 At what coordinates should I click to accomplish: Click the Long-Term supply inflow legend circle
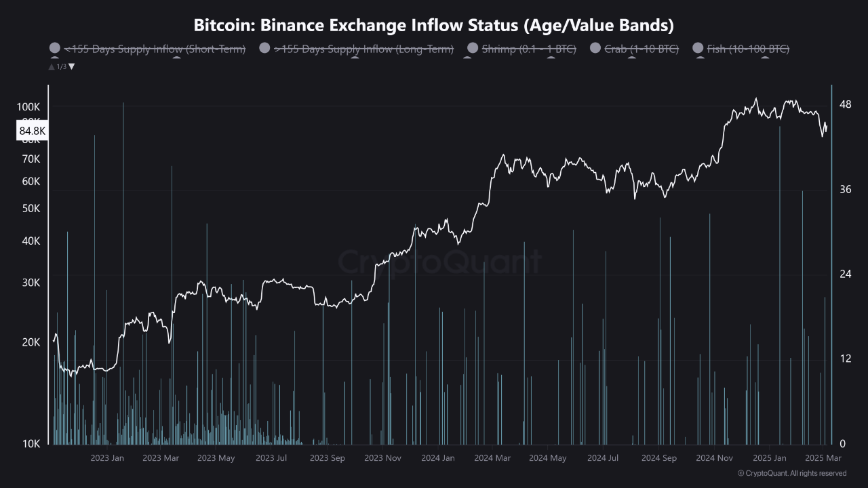[264, 48]
